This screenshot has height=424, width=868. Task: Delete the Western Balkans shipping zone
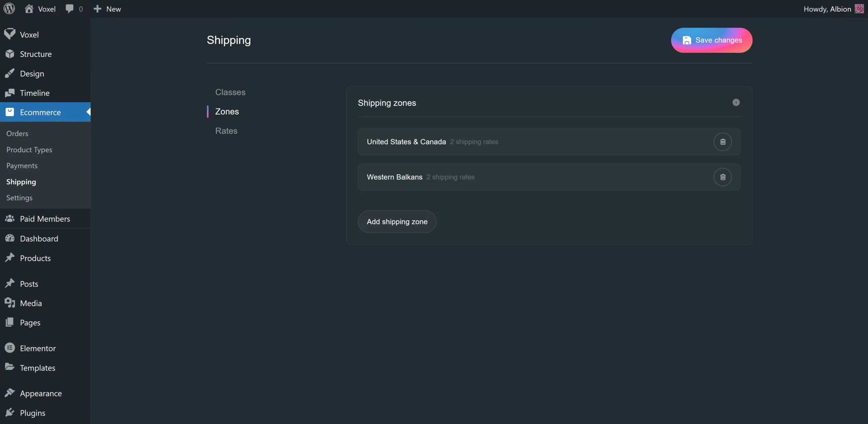pos(723,177)
